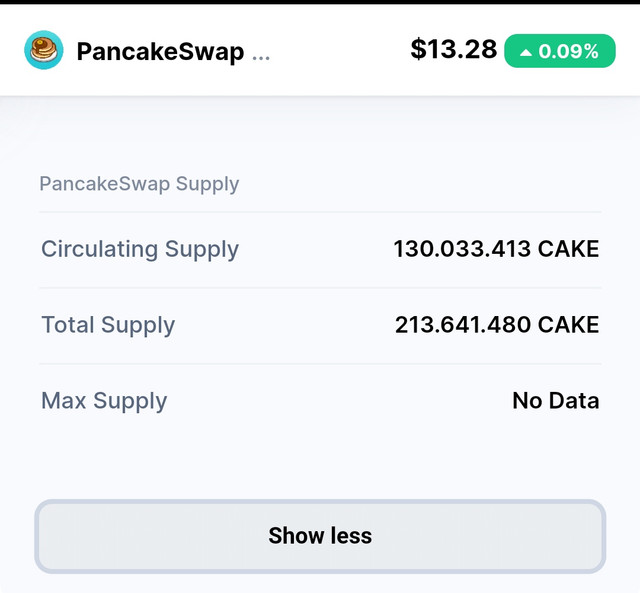Click the $13.28 price value
Image resolution: width=640 pixels, height=593 pixels.
click(453, 49)
